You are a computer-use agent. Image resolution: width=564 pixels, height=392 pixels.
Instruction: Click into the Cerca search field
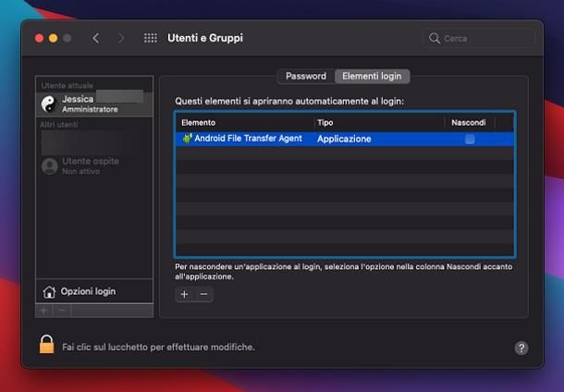[x=479, y=38]
